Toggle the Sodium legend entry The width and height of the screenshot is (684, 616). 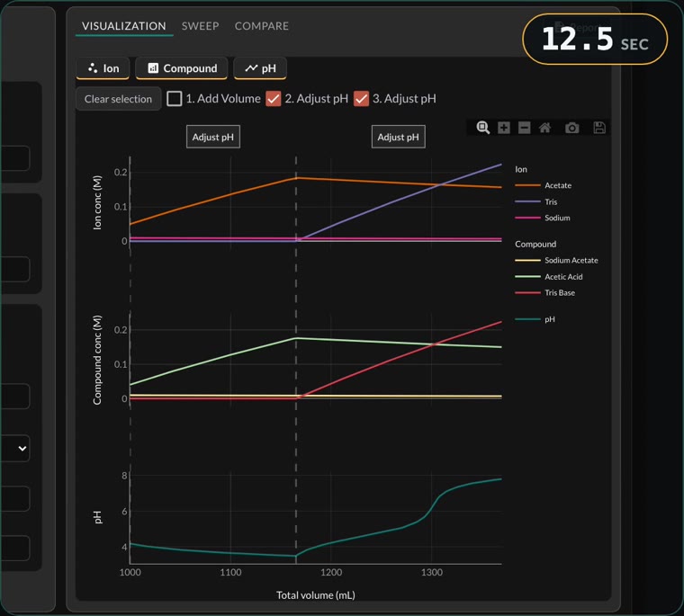(543, 218)
